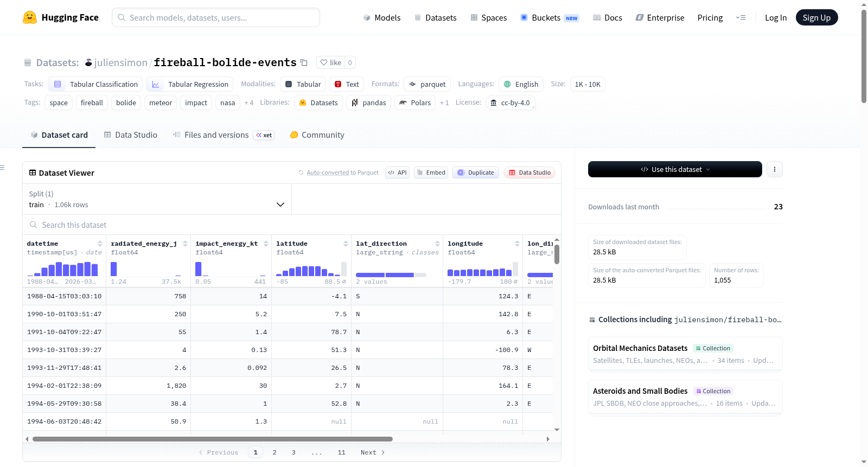
Task: Click the pandas library tag
Action: (369, 103)
